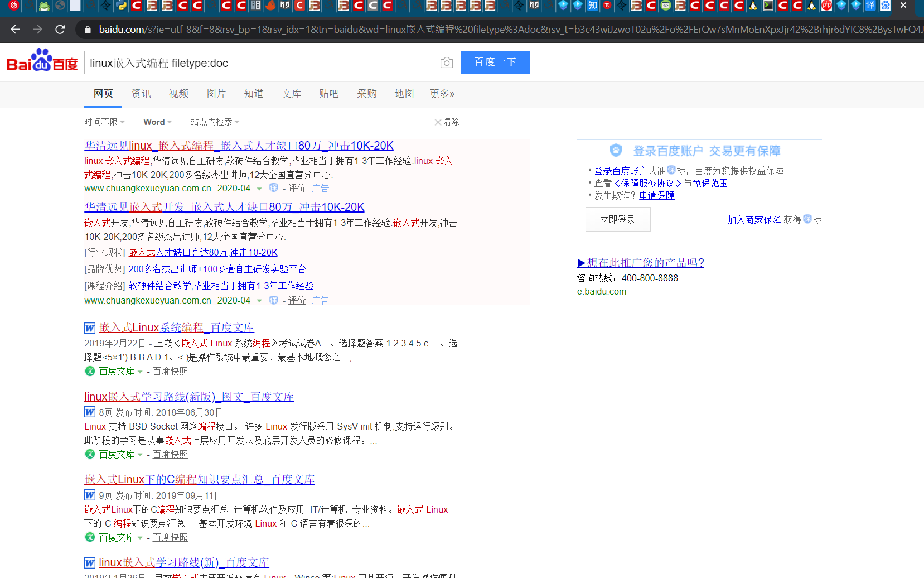
Task: Click the Word document icon beside 嵌入式Linux系统编程 result
Action: point(89,327)
